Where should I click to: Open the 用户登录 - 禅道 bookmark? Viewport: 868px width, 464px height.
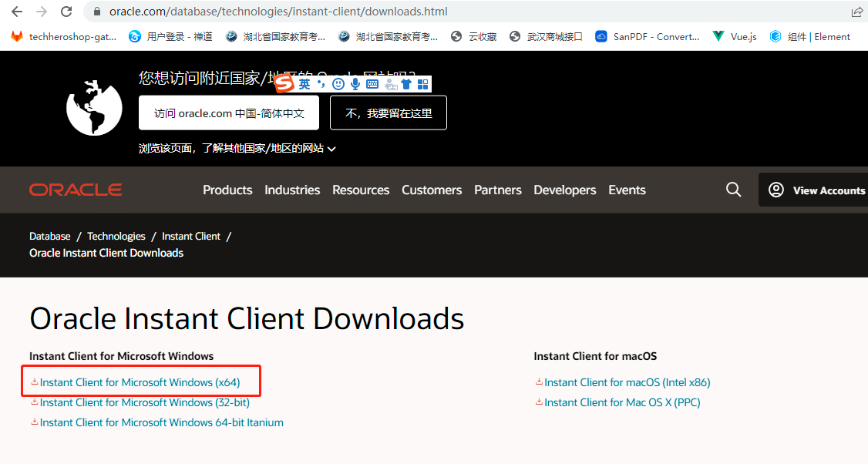pyautogui.click(x=170, y=36)
